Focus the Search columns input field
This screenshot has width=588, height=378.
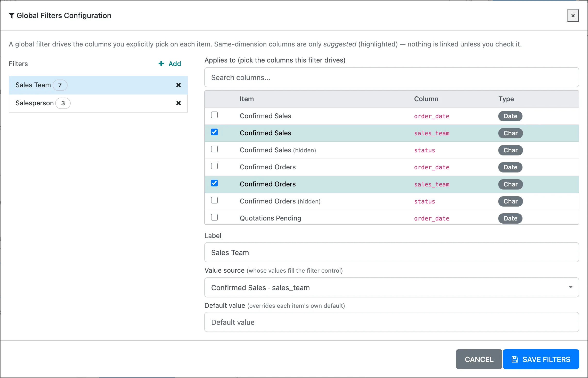391,77
